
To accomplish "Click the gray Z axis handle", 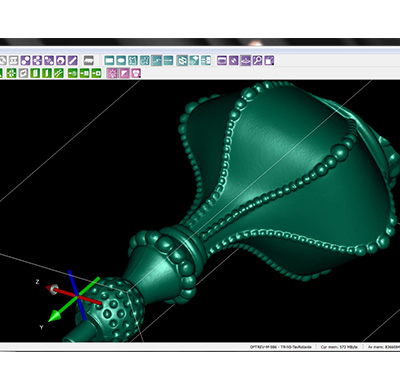I will [54, 289].
